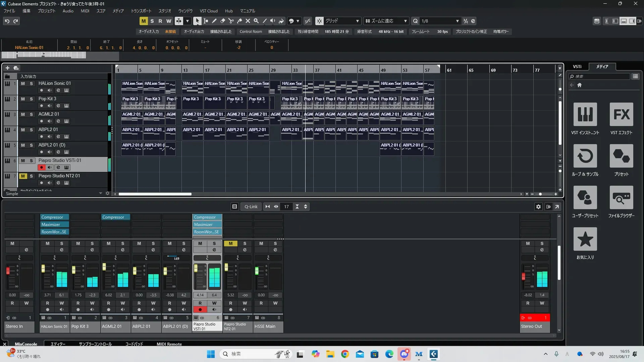This screenshot has height=362, width=644.
Task: Select the Glue tool
Action: tap(239, 21)
